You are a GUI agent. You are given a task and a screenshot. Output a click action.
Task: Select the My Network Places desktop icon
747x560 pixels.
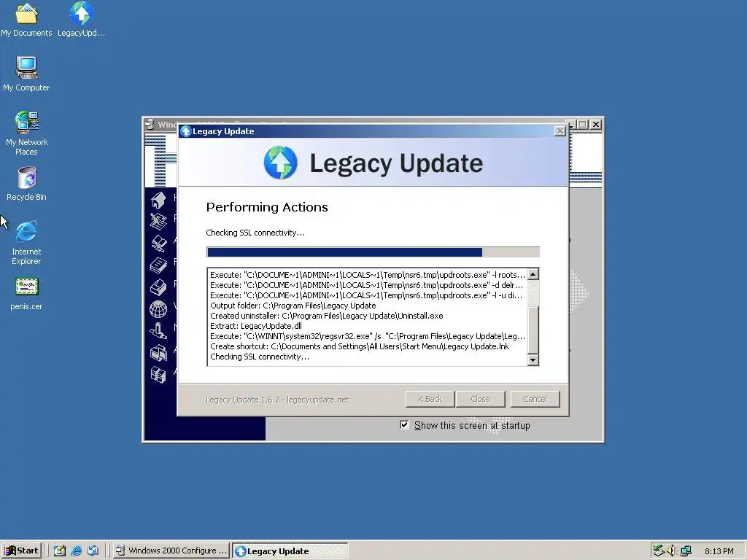[x=26, y=133]
